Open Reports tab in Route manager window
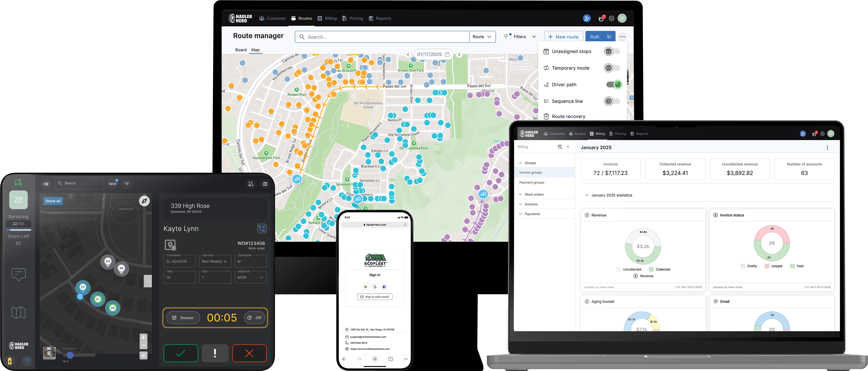The image size is (868, 371). tap(380, 18)
